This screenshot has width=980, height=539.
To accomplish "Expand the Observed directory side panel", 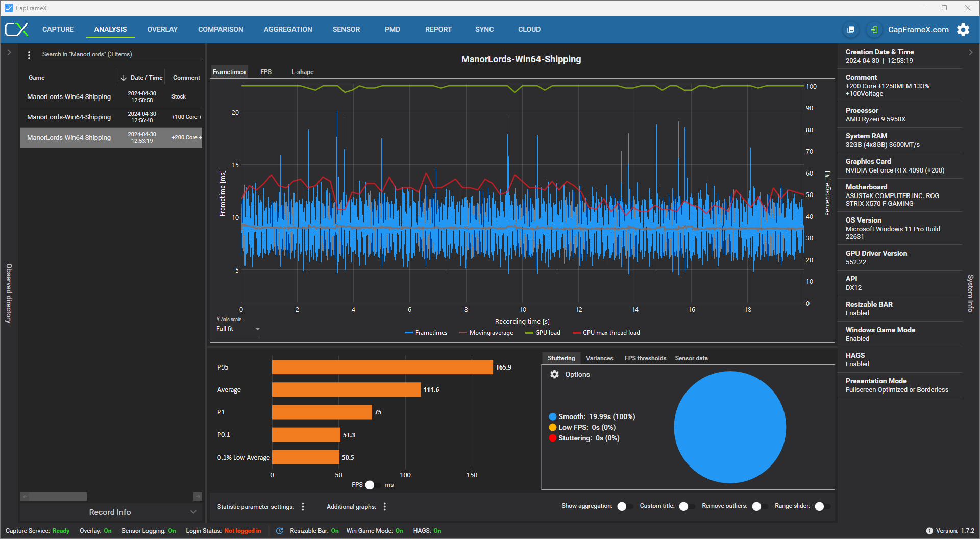I will (9, 52).
